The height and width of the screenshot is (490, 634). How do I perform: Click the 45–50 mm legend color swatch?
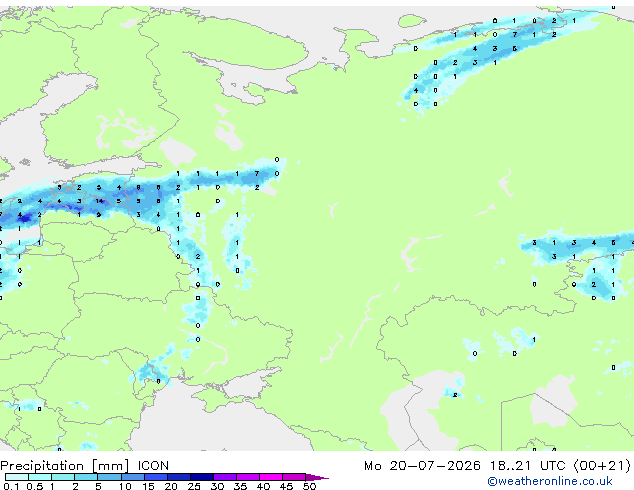tap(294, 477)
